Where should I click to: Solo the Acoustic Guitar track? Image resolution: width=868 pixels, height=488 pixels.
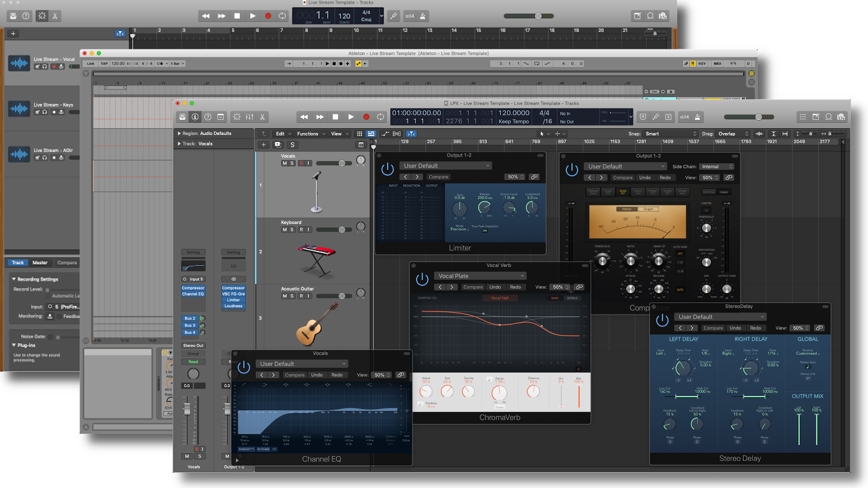292,296
